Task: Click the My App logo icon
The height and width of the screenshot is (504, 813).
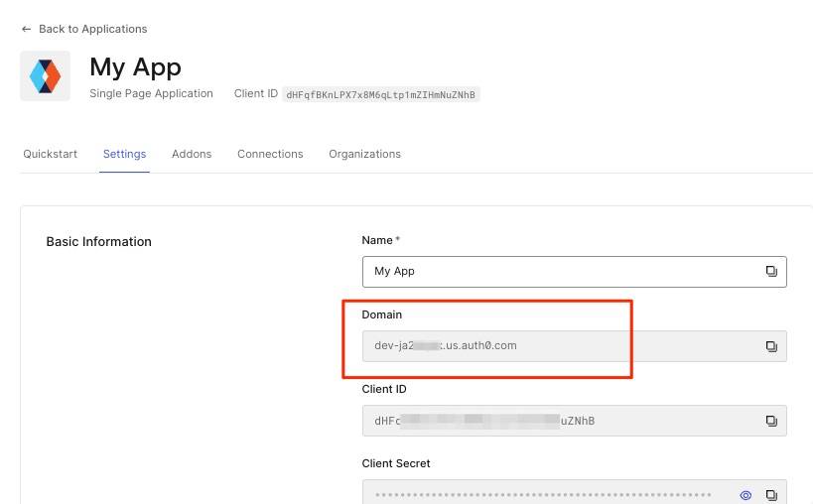Action: click(45, 75)
